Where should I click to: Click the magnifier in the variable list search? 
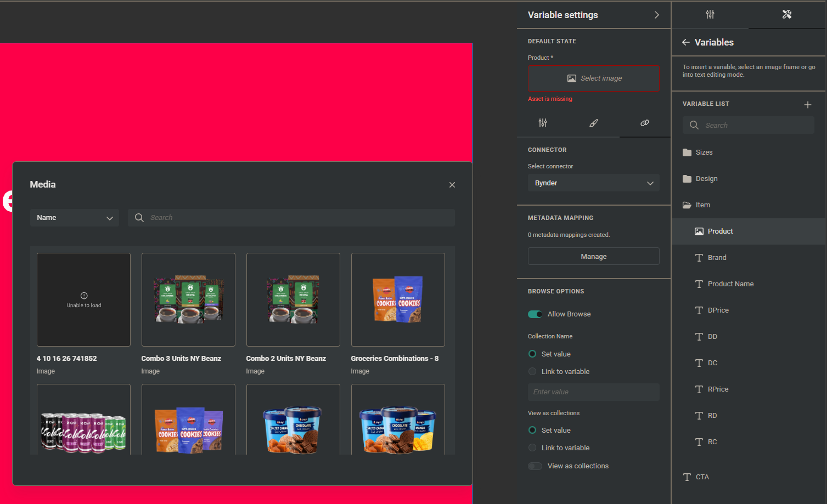coord(694,125)
